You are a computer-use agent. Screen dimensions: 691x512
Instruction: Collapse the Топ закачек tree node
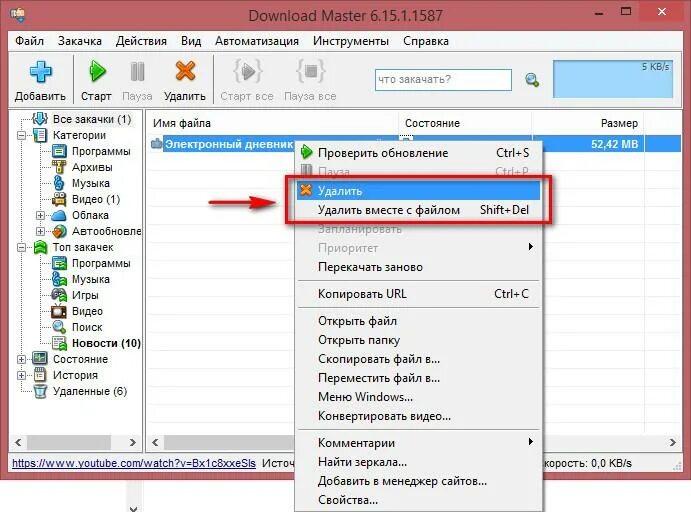click(x=21, y=248)
